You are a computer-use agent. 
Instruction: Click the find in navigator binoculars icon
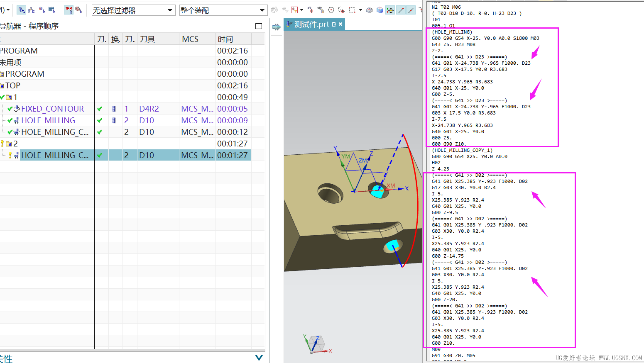pos(321,10)
